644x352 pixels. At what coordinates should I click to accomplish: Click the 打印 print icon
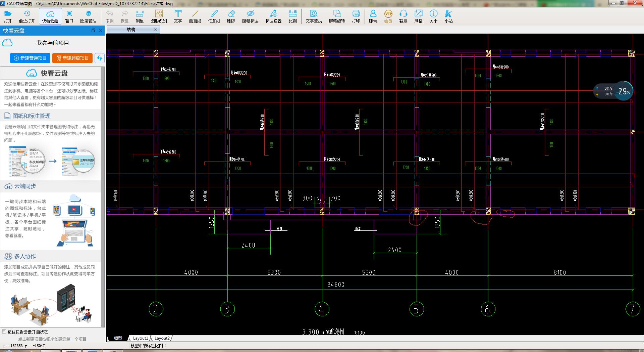click(x=356, y=16)
